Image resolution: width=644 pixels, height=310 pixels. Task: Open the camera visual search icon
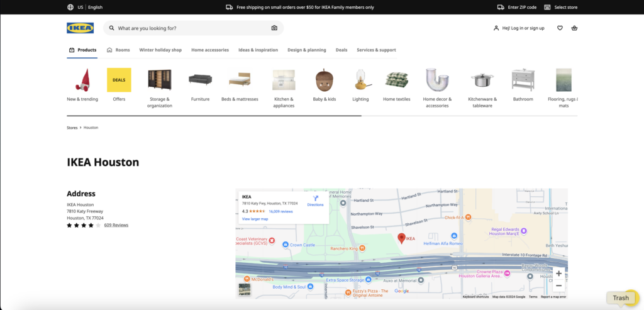click(274, 28)
